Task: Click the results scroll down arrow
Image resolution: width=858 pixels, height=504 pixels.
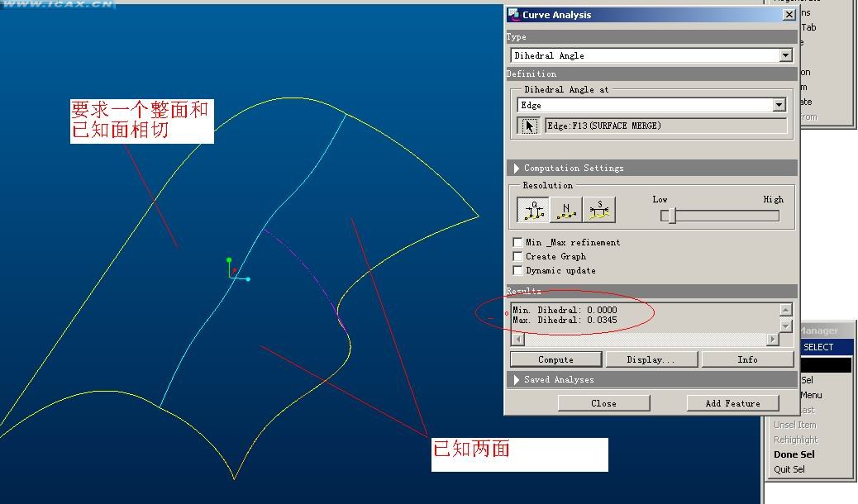Action: coord(786,326)
